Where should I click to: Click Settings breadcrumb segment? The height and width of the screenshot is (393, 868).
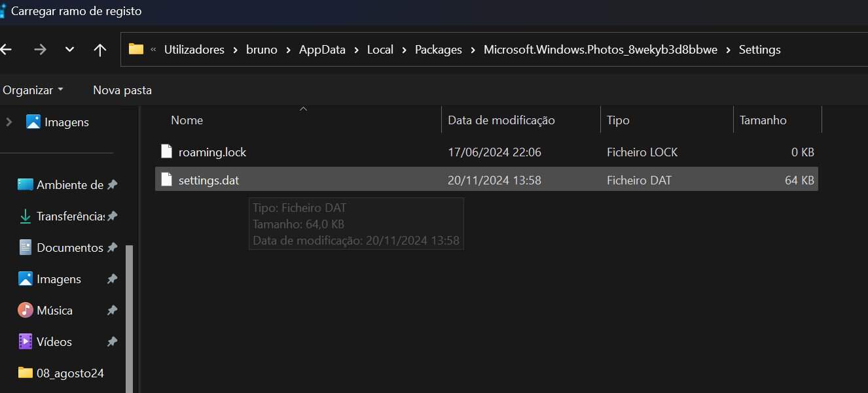tap(760, 50)
